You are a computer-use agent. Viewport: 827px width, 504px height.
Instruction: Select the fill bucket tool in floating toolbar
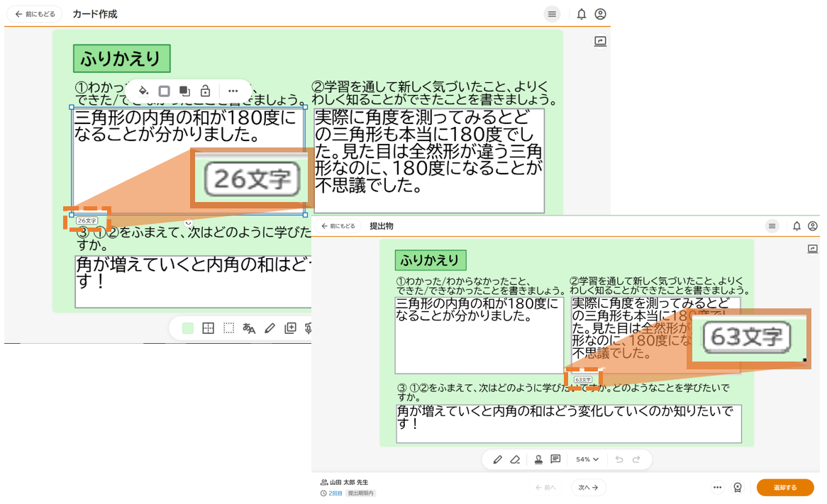pos(143,91)
